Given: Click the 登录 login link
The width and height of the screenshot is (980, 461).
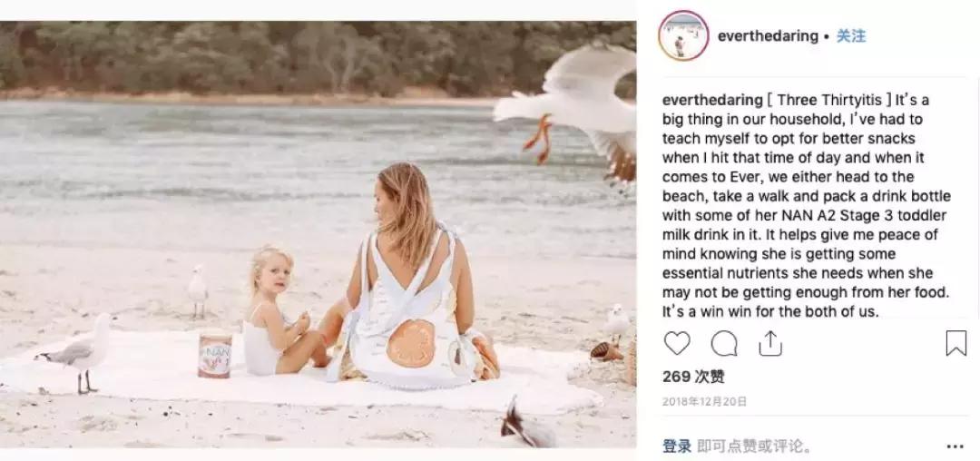Looking at the screenshot, I should pyautogui.click(x=677, y=446).
